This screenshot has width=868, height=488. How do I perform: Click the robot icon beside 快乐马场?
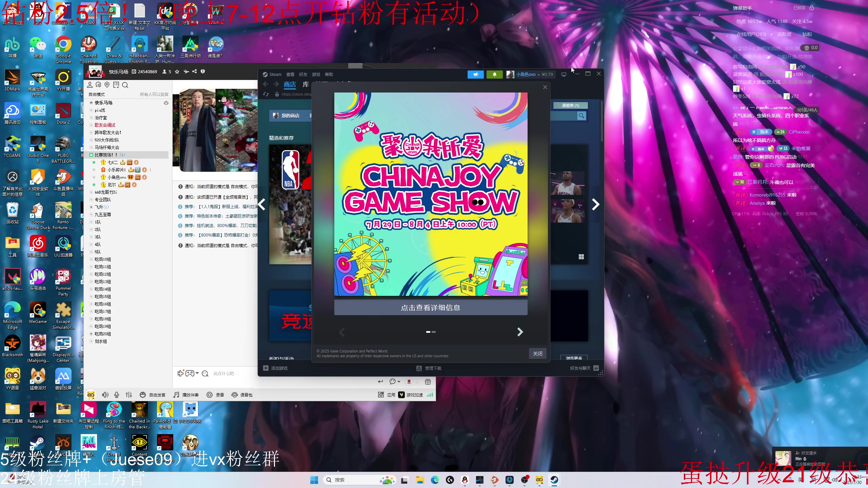166,103
